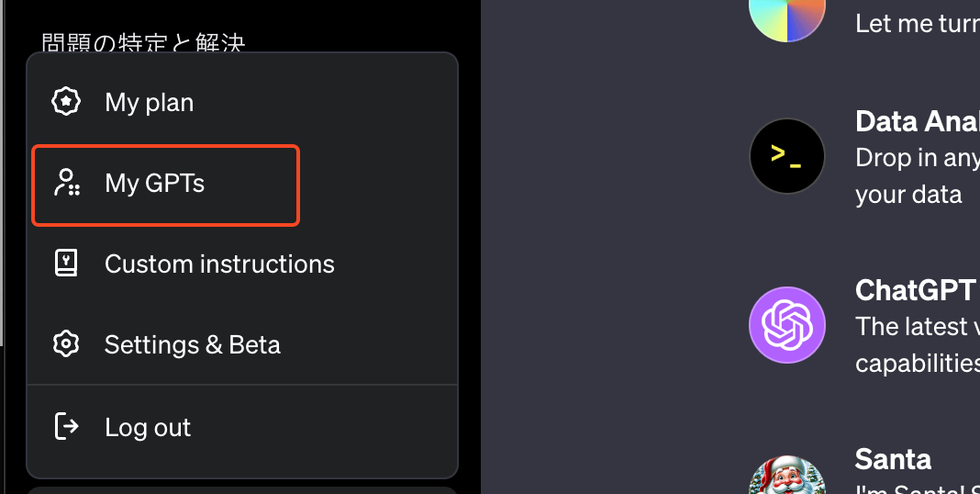Select the purple ChatGPT logo avatar
Image resolution: width=980 pixels, height=494 pixels.
tap(787, 325)
